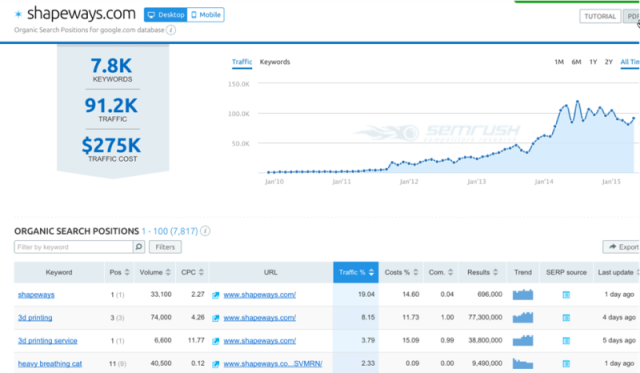This screenshot has width=640, height=373.
Task: Switch to Mobile view toggle
Action: coord(206,15)
